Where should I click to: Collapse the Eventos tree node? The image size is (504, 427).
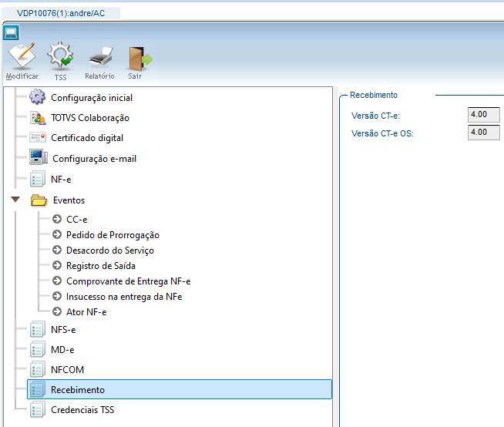(x=15, y=200)
